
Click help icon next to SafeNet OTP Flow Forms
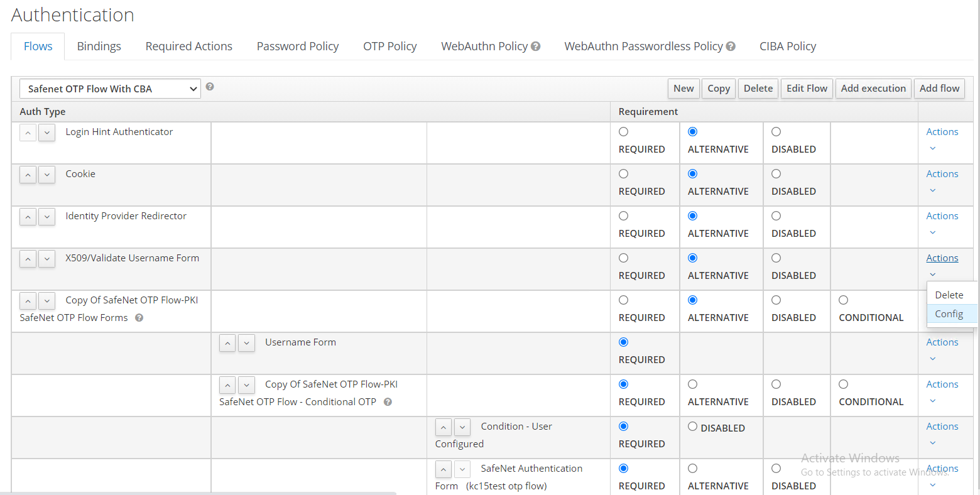pos(139,318)
